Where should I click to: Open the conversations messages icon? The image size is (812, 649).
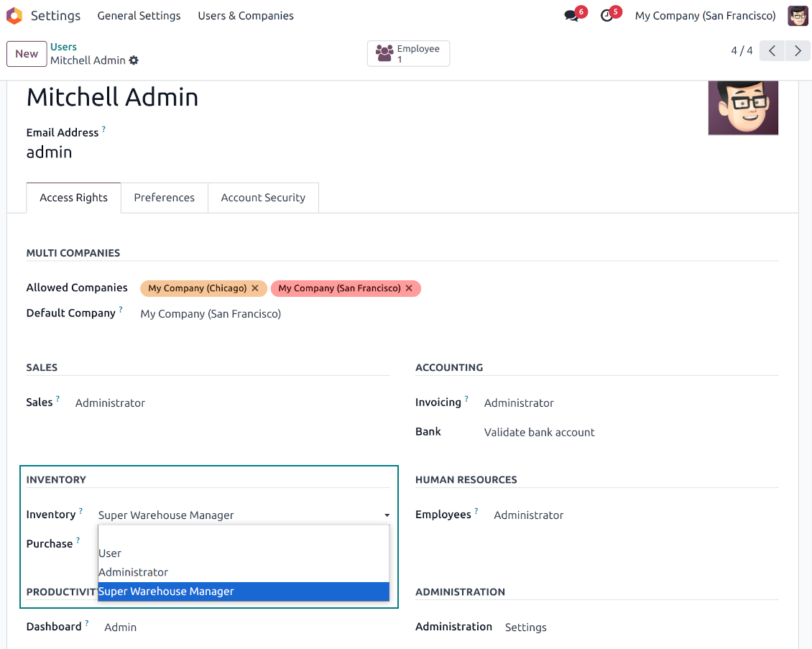click(x=572, y=16)
